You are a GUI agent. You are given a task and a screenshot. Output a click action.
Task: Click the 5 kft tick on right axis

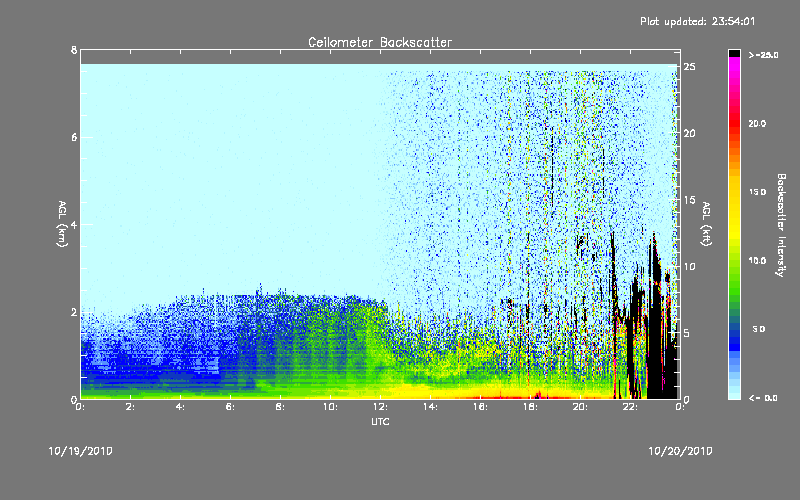pyautogui.click(x=687, y=333)
